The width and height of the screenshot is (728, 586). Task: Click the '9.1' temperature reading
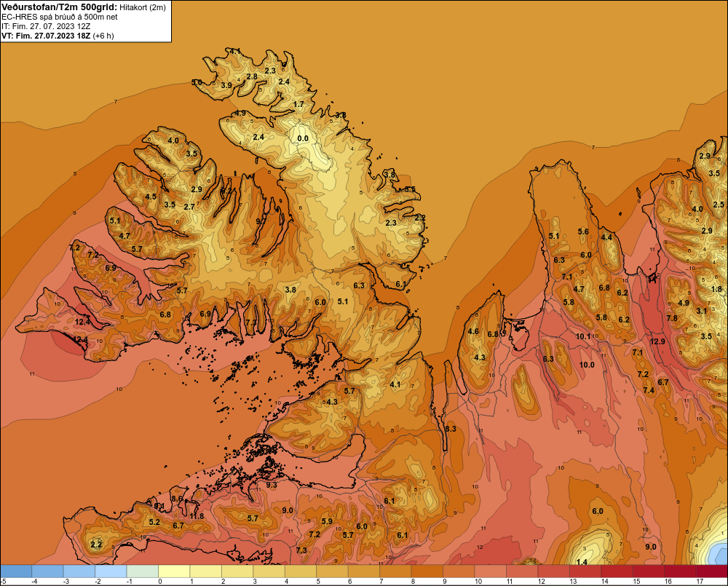point(159,506)
